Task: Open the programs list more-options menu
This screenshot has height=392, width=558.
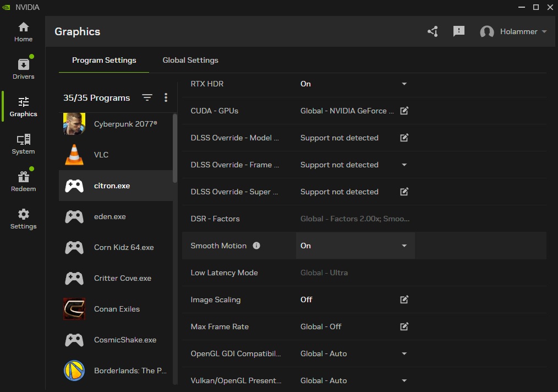Action: 166,97
